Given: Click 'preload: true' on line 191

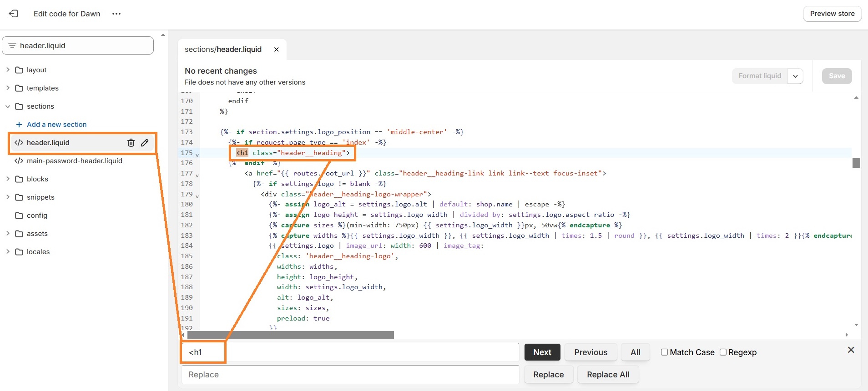Looking at the screenshot, I should pos(303,318).
